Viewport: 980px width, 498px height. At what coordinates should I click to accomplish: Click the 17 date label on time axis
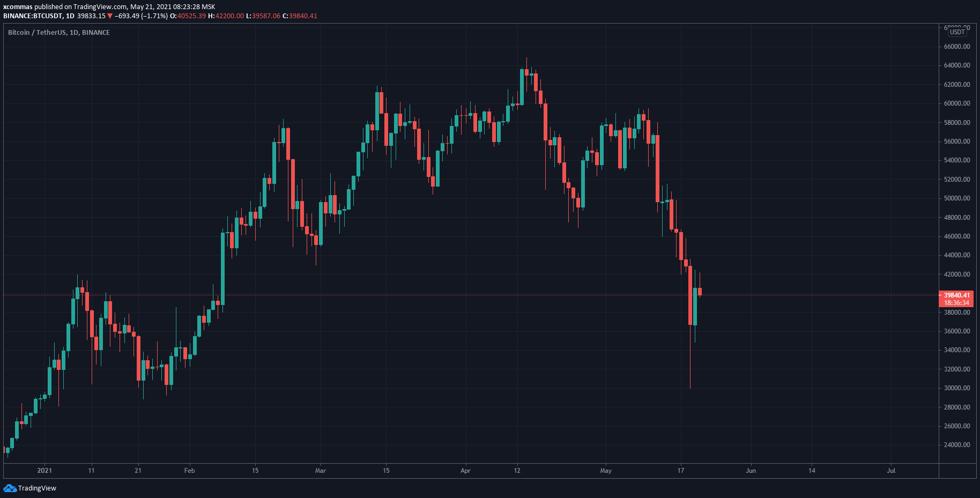tap(681, 471)
